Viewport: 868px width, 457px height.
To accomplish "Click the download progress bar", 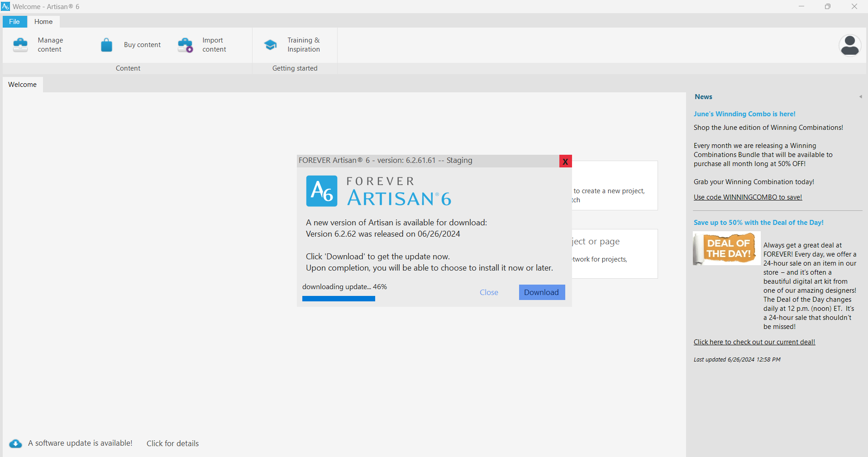I will (x=339, y=299).
